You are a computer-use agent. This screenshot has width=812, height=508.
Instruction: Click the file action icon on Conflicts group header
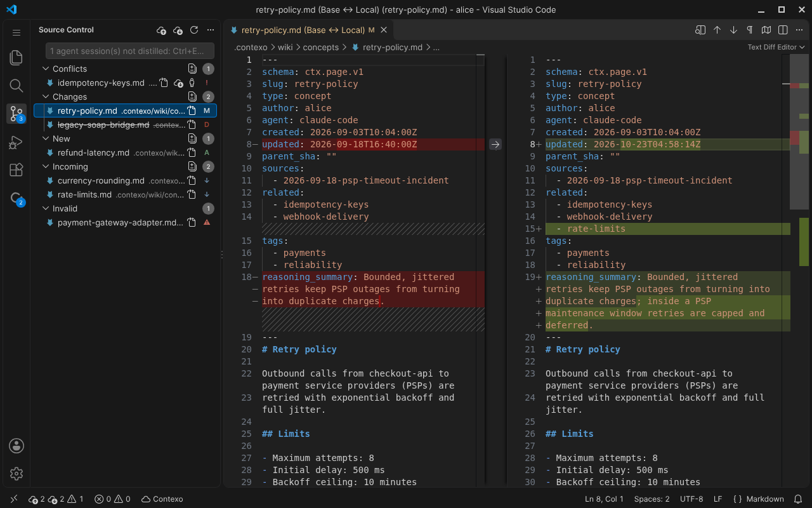point(192,69)
